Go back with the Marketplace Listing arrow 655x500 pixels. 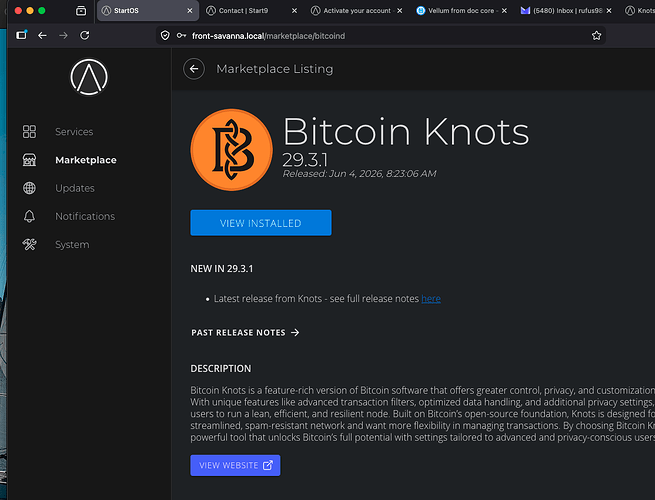(194, 69)
